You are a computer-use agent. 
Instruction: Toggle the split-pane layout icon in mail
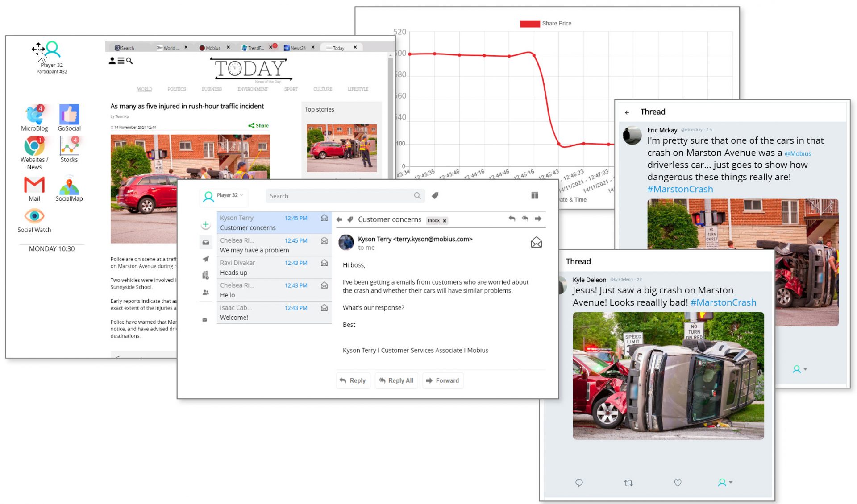pos(534,195)
